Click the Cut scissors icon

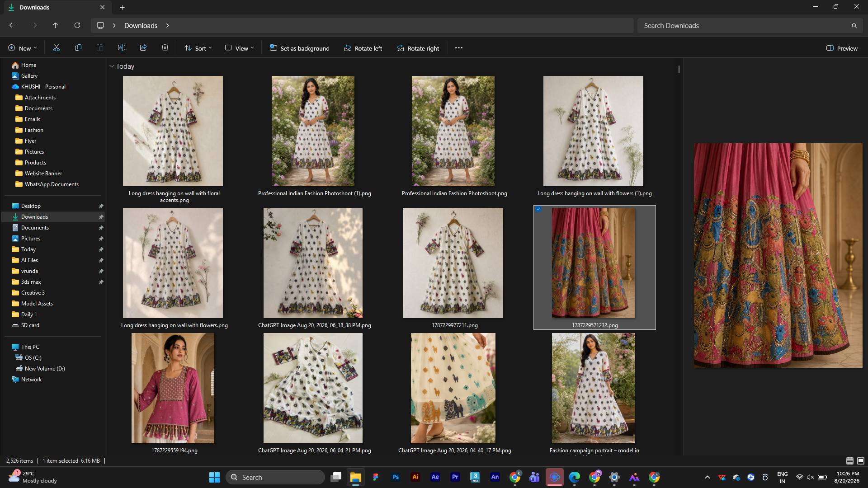point(57,48)
